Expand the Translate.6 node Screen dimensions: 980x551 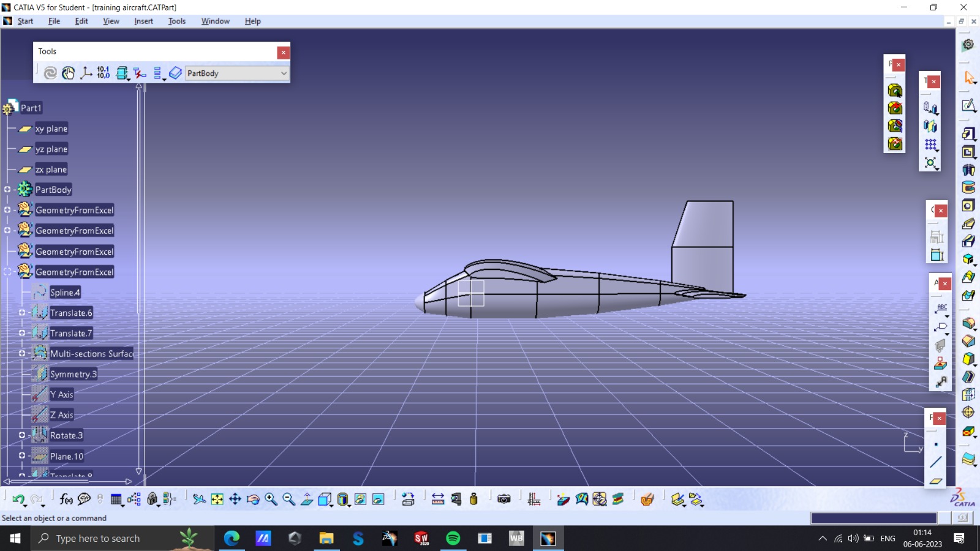click(x=22, y=313)
